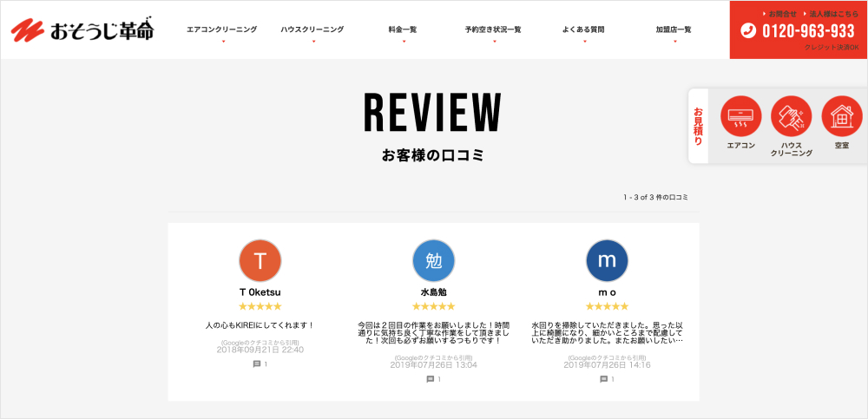Click star rating under T 0ketsu
This screenshot has width=868, height=419.
(260, 306)
